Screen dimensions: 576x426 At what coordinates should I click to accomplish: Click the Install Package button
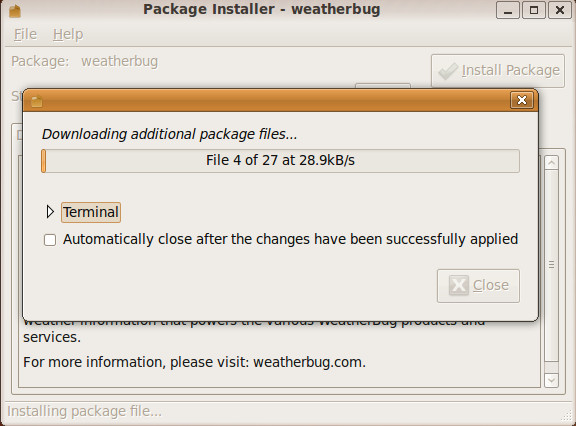[x=498, y=71]
